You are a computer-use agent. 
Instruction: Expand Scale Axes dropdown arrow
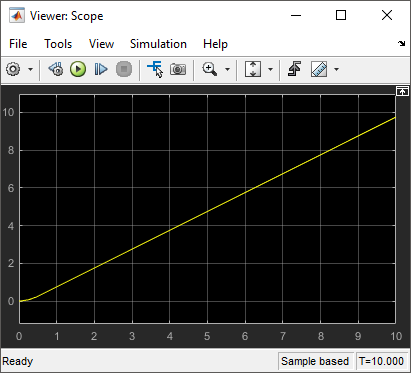coord(270,69)
